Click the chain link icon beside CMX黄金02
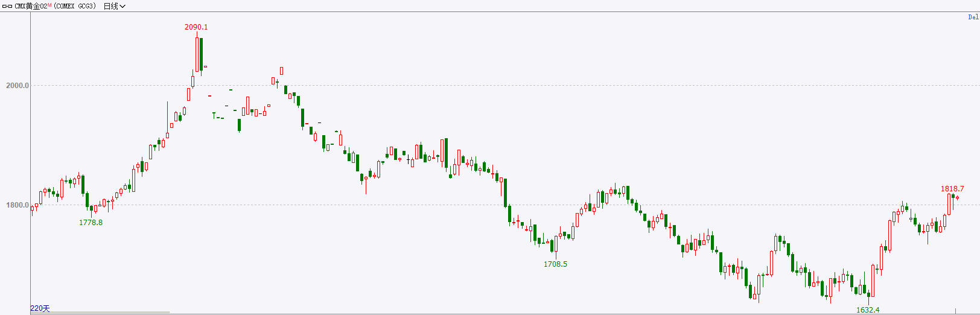 point(7,6)
